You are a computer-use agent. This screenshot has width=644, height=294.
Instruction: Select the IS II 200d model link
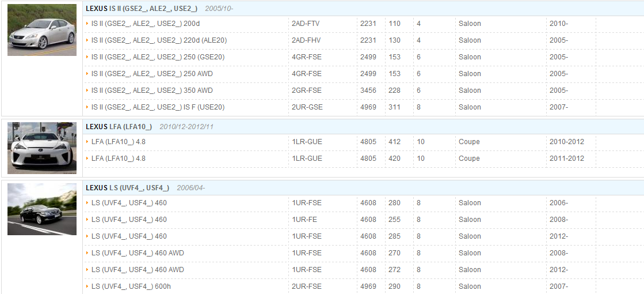(x=146, y=24)
